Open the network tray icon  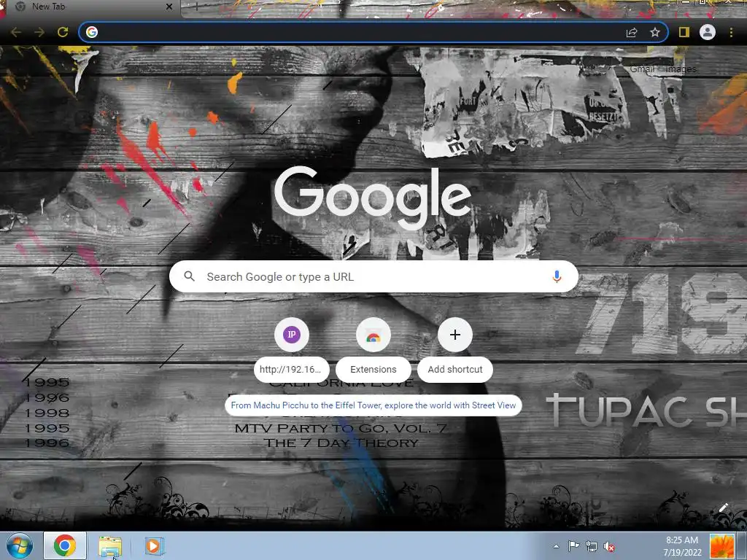click(x=591, y=546)
